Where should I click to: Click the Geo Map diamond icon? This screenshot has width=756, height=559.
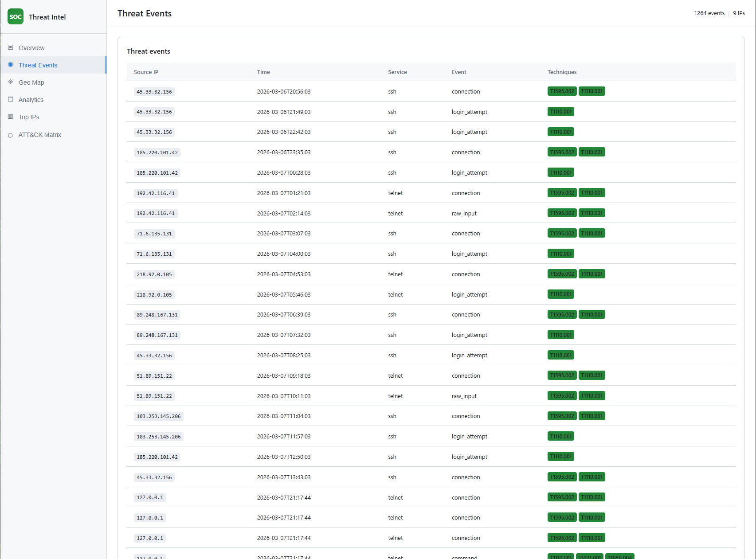pos(10,82)
